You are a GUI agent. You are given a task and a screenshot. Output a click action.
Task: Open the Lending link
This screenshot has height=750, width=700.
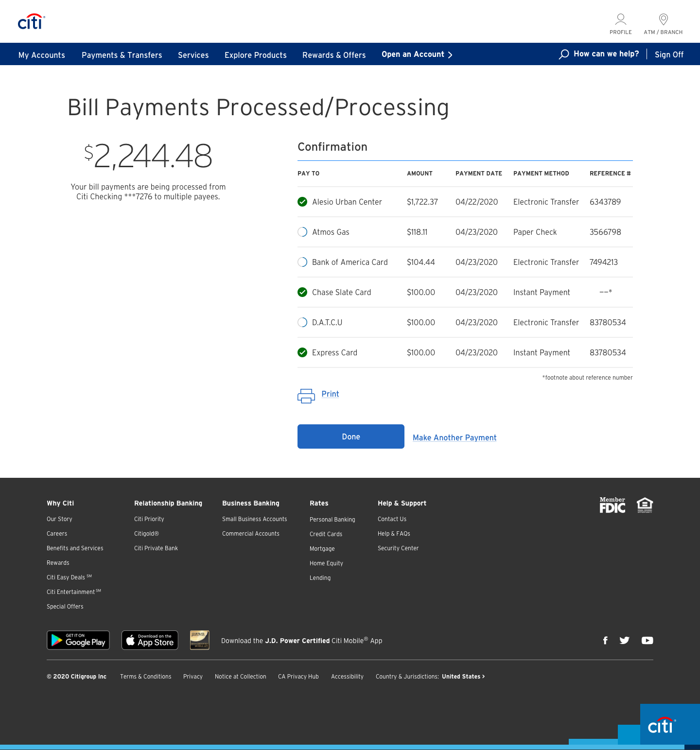320,577
